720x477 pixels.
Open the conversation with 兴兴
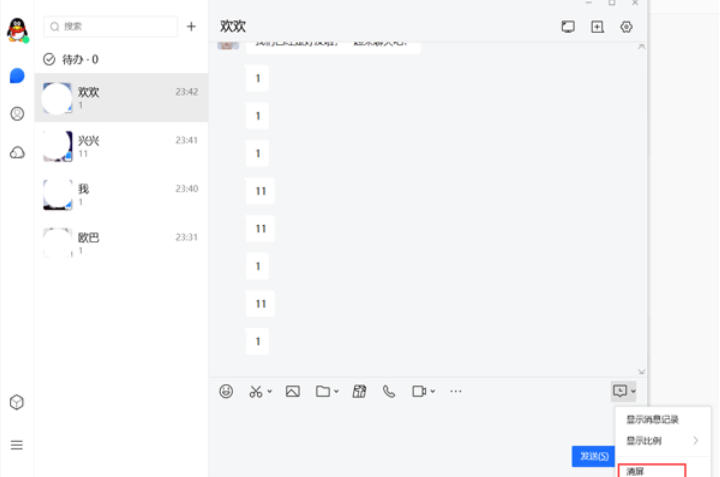[120, 146]
